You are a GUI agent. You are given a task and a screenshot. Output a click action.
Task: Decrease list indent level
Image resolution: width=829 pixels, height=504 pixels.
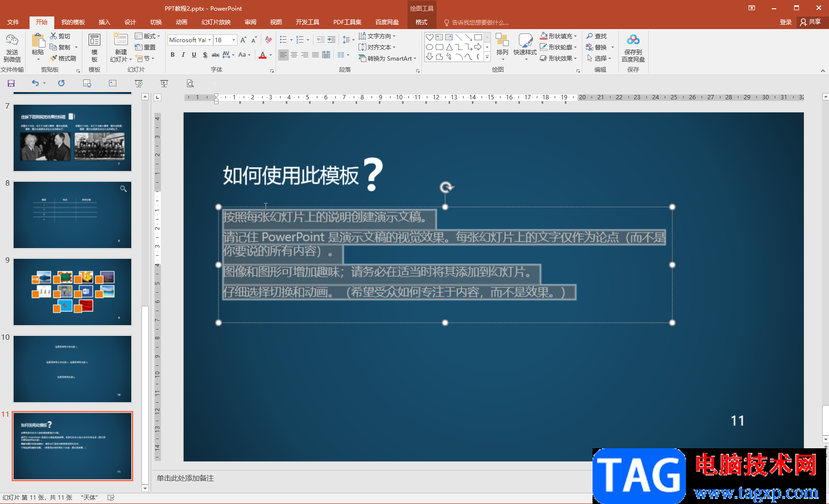[x=321, y=40]
